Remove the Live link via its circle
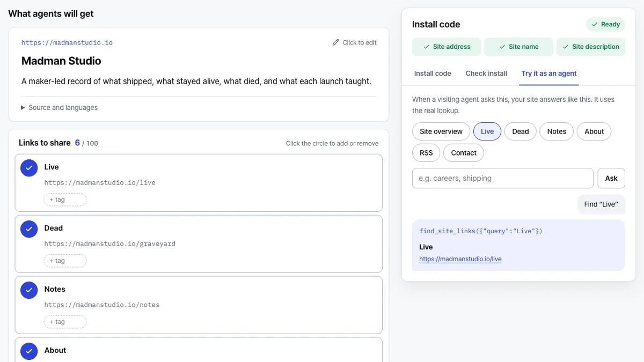Screen dimensions: 644x362 click(29, 167)
